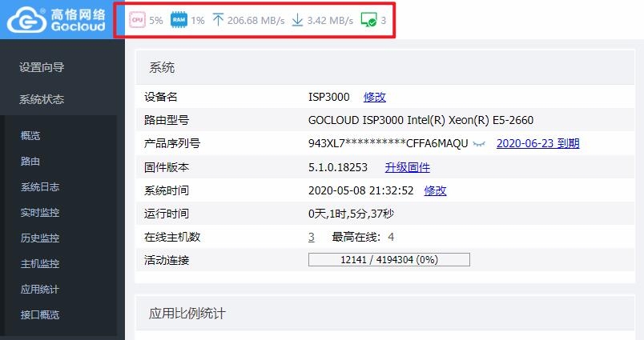Click the router model GOCLOUD ISP3000 text
Viewport: 644px width, 340px height.
point(421,120)
